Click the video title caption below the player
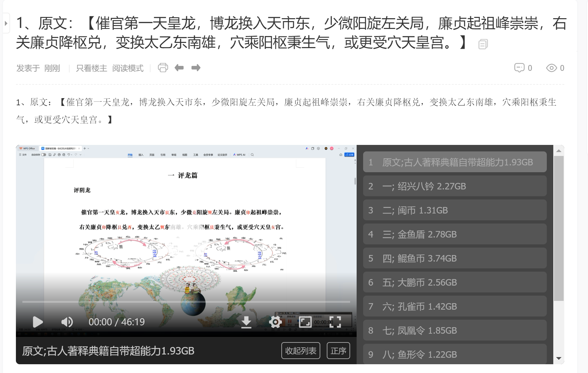This screenshot has width=588, height=373. coord(108,351)
